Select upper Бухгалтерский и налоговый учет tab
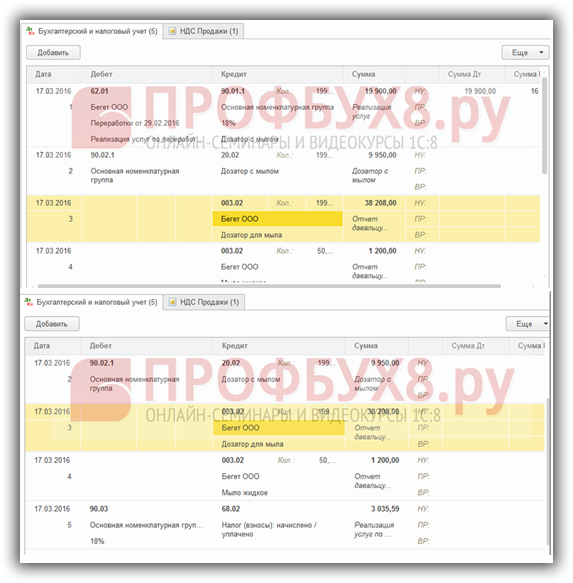Screen dimensions: 573x583 (92, 31)
